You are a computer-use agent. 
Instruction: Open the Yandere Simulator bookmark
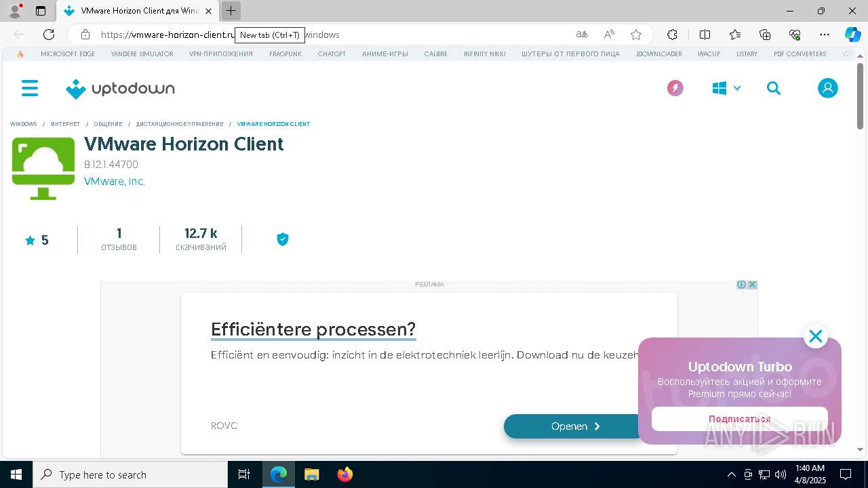(142, 54)
